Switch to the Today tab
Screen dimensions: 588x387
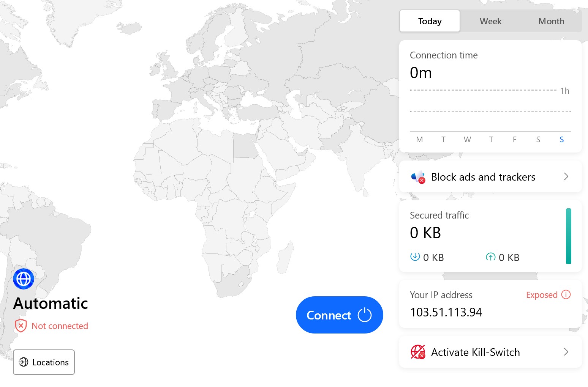coord(430,21)
